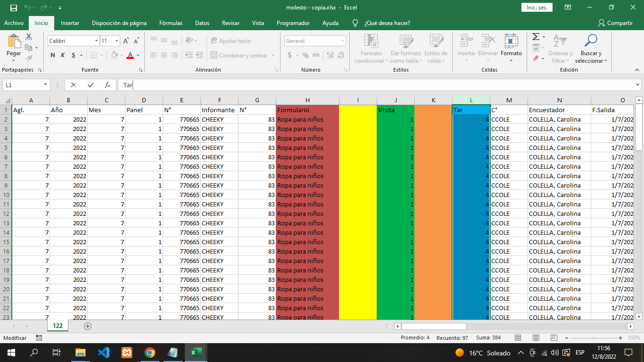The width and height of the screenshot is (644, 362).
Task: Open Visual Studio Code from taskbar
Action: (104, 353)
